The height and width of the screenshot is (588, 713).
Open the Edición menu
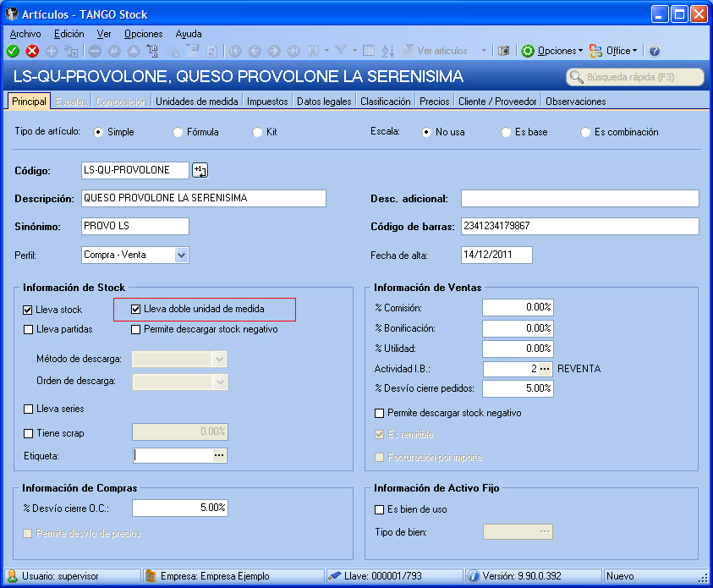69,34
